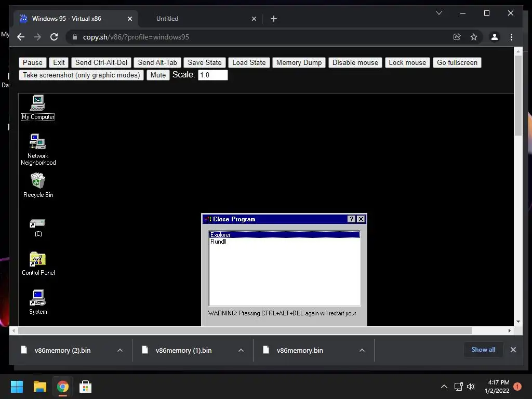Click the vertical scrollbar up arrow
The height and width of the screenshot is (399, 532).
[x=518, y=51]
